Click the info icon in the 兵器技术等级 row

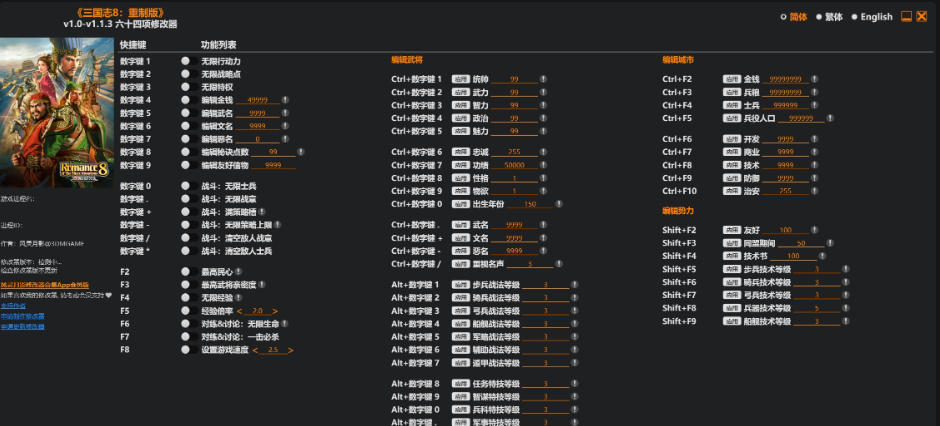[x=845, y=308]
